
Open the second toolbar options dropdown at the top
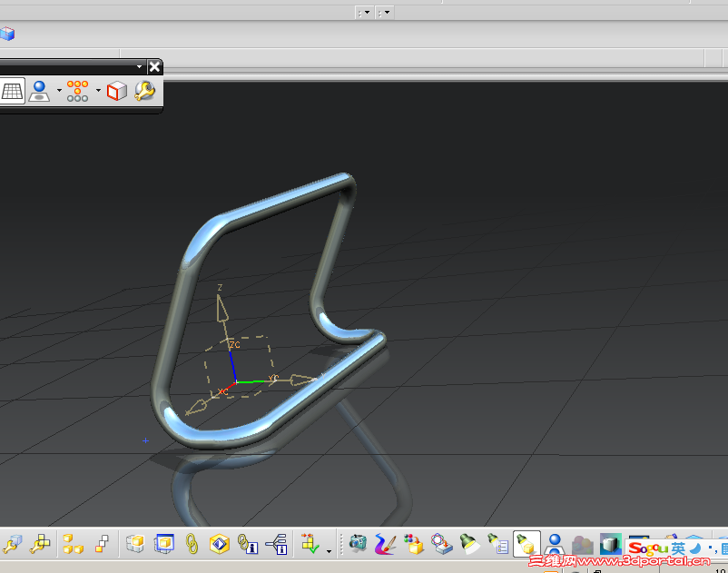385,13
